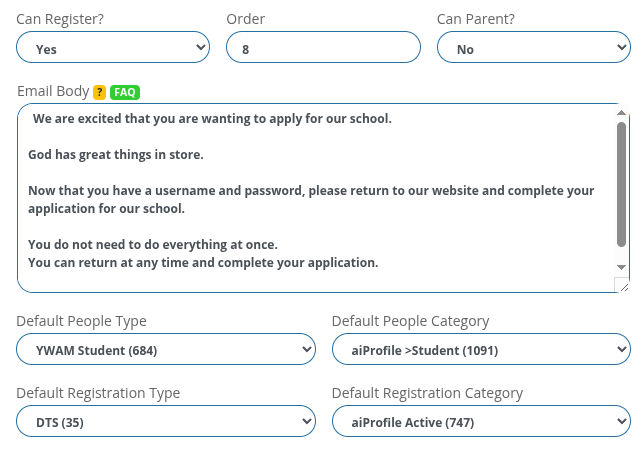Image resolution: width=643 pixels, height=452 pixels.
Task: Click the Email Body scrollbar up arrow
Action: click(x=621, y=113)
